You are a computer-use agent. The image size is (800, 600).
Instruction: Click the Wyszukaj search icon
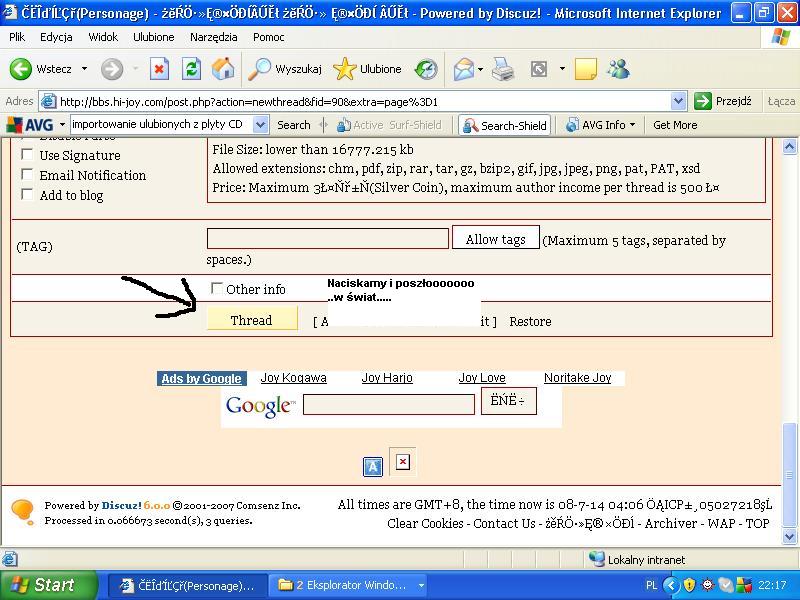(x=261, y=69)
